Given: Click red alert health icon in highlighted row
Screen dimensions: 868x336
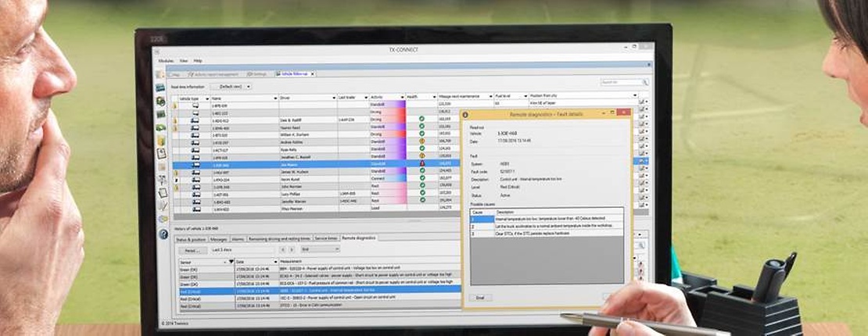Looking at the screenshot, I should point(422,164).
